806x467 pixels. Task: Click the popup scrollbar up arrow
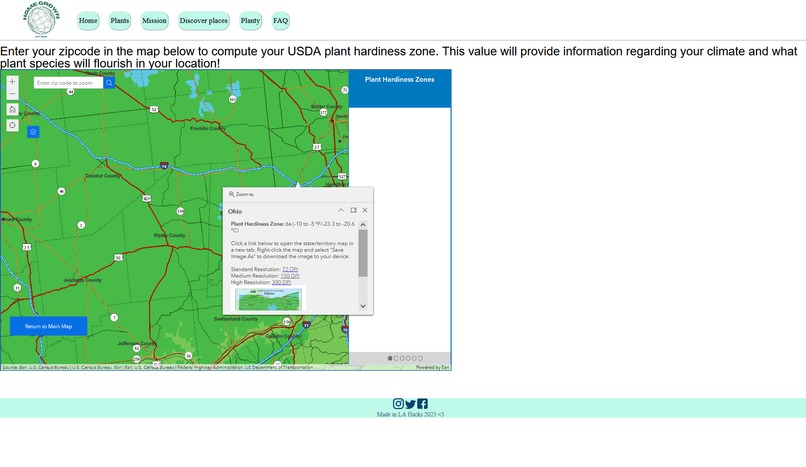(x=363, y=225)
